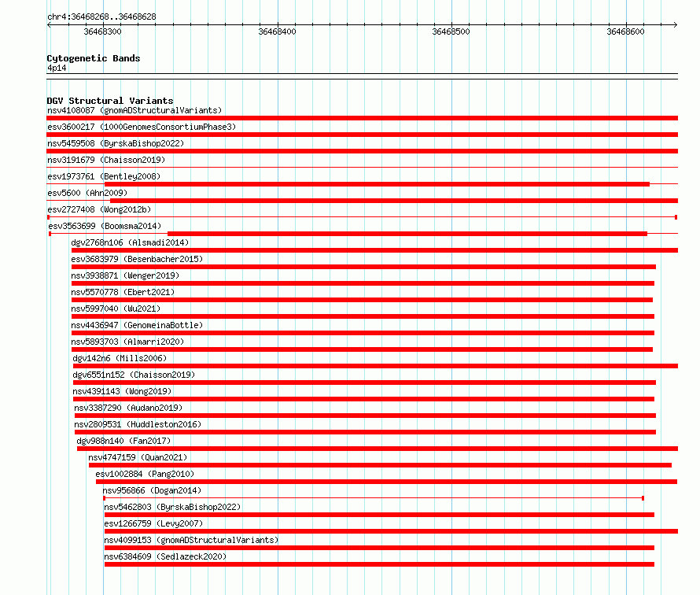Click the ruler's left scroll arrow
This screenshot has height=595, width=700.
click(x=49, y=24)
